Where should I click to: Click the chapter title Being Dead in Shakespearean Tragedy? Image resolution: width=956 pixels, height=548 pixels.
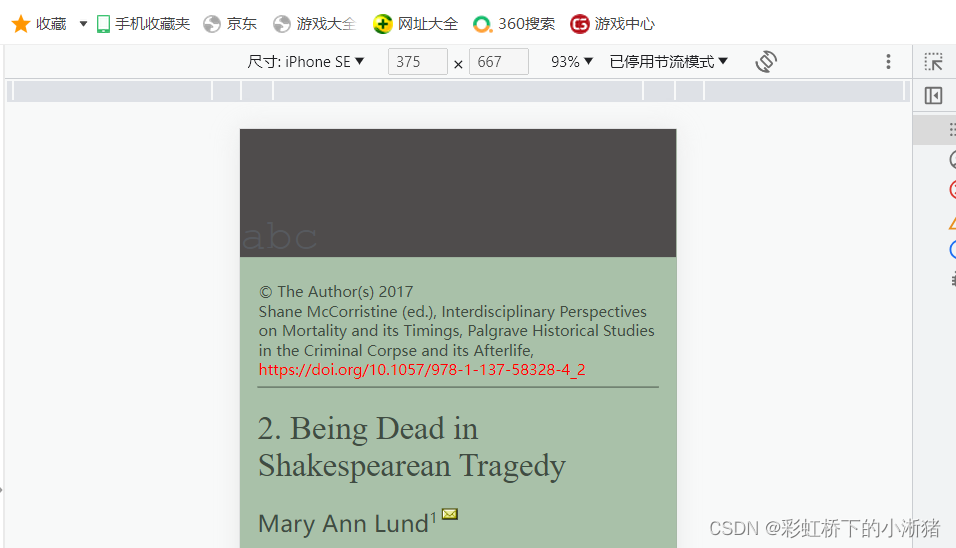(412, 447)
